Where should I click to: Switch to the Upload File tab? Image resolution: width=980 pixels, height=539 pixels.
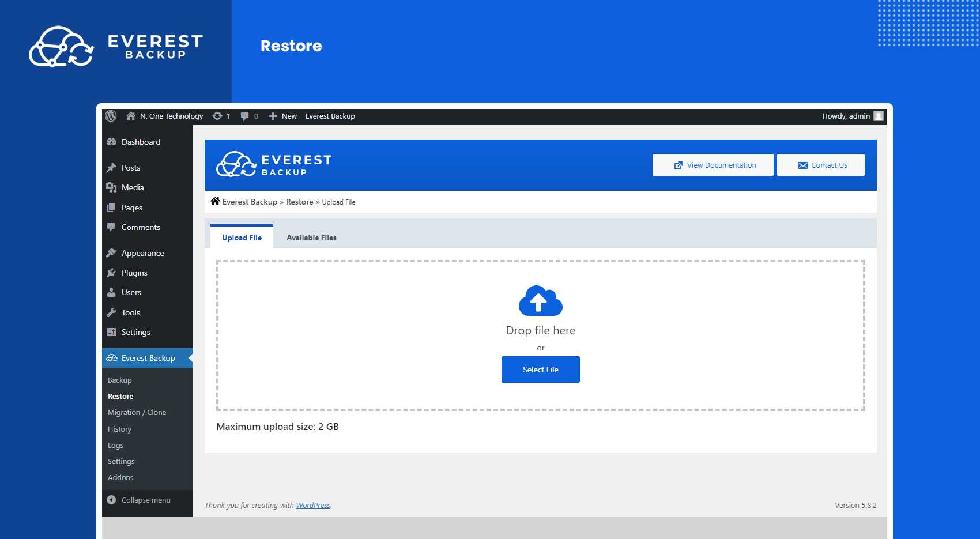pyautogui.click(x=242, y=237)
